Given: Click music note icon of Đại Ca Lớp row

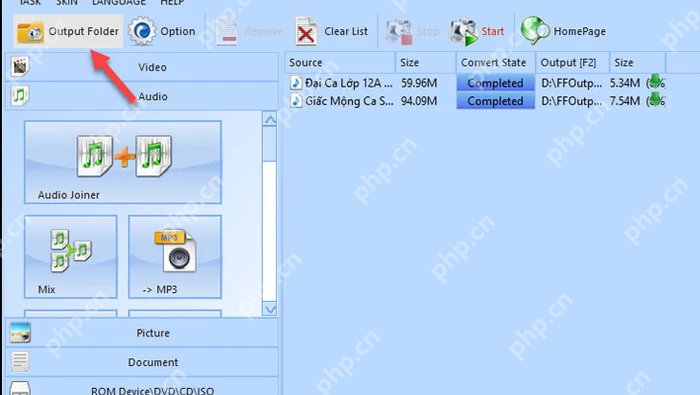Looking at the screenshot, I should [296, 83].
